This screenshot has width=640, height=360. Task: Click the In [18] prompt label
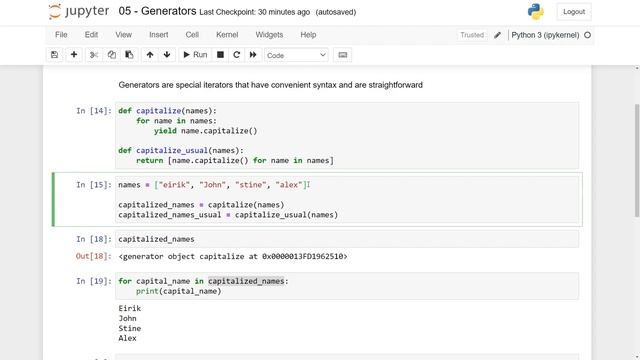pos(93,239)
